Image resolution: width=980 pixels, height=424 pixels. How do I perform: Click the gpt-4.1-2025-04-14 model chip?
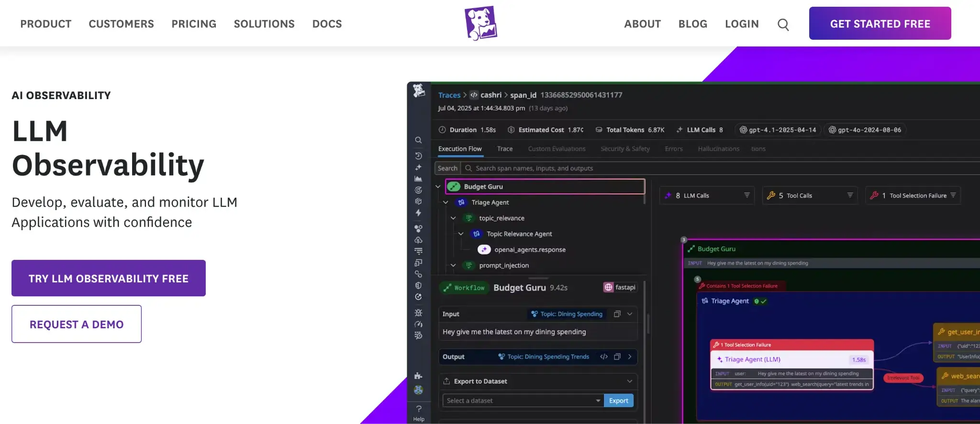[778, 130]
